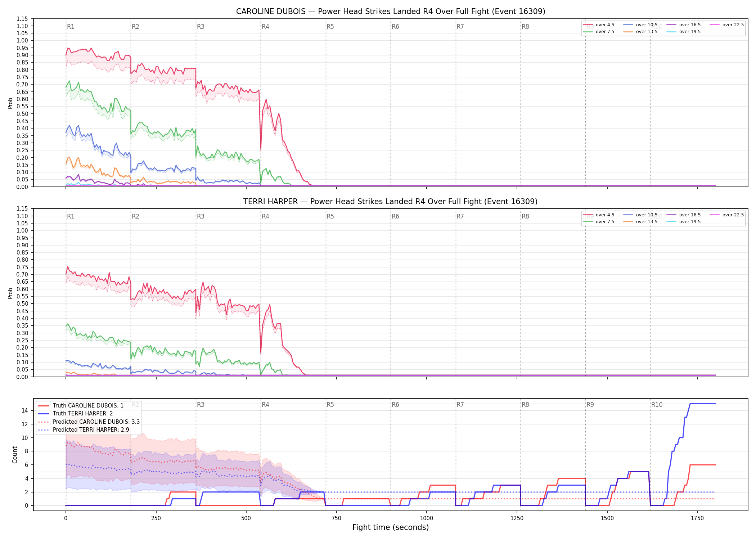The width and height of the screenshot is (756, 540).
Task: Click the 750 tick label on time axis
Action: (336, 518)
